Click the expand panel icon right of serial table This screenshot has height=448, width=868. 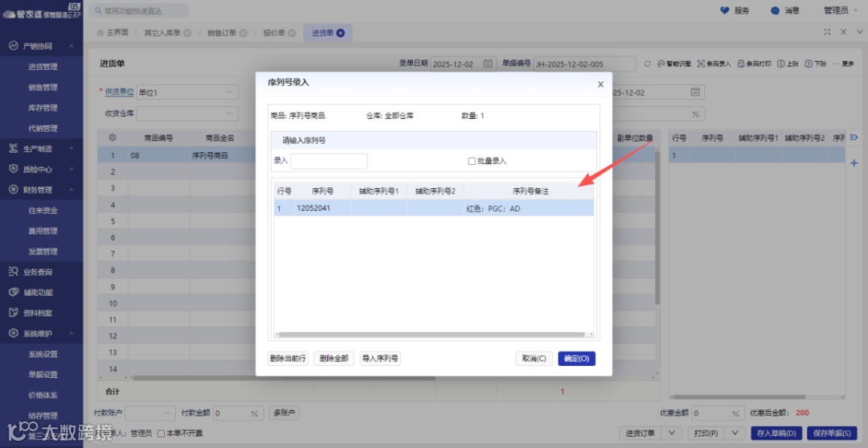point(853,138)
